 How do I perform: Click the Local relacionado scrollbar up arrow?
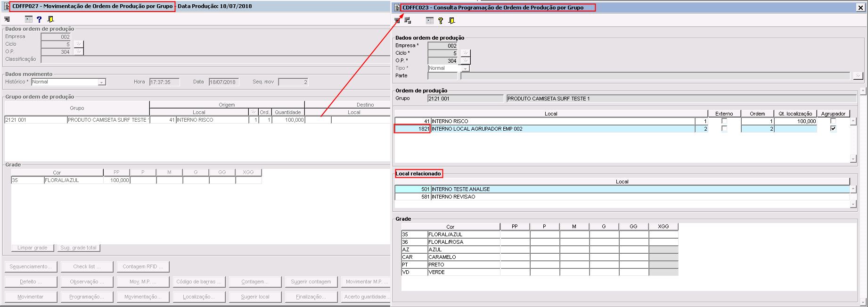[853, 189]
